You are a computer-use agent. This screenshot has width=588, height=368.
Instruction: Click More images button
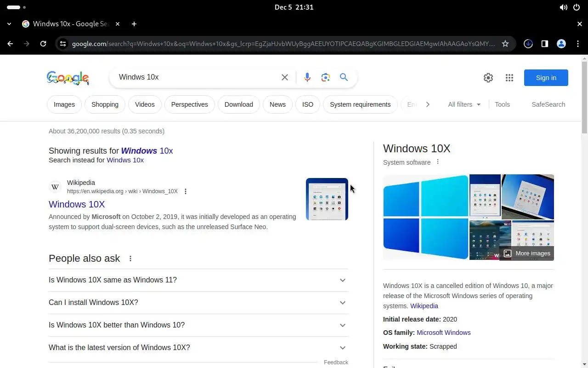click(527, 253)
